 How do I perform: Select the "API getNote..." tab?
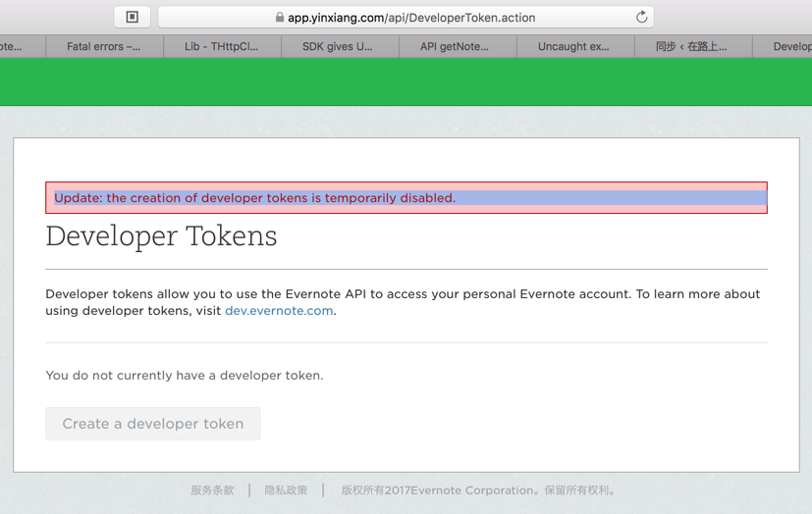458,46
